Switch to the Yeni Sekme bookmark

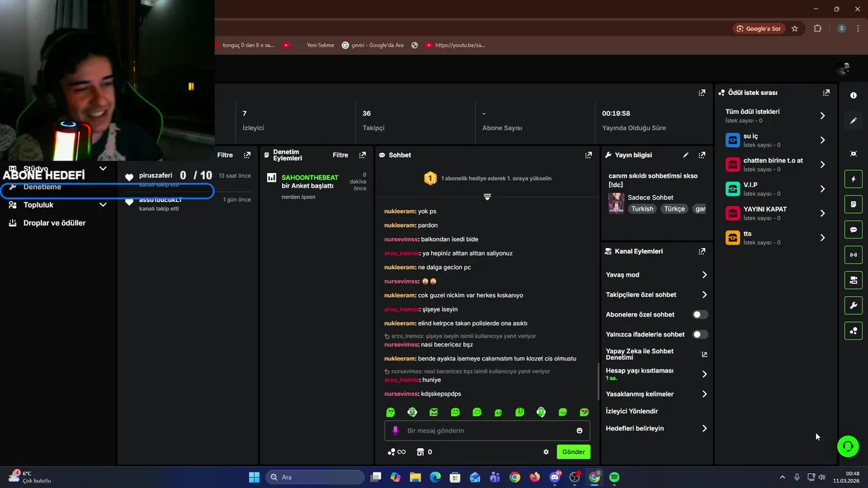click(320, 45)
